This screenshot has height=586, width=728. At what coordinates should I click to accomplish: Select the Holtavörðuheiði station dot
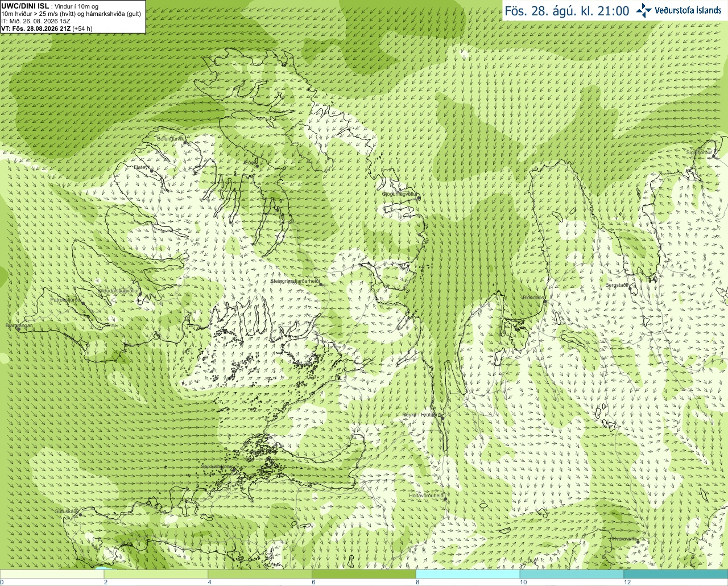[445, 499]
